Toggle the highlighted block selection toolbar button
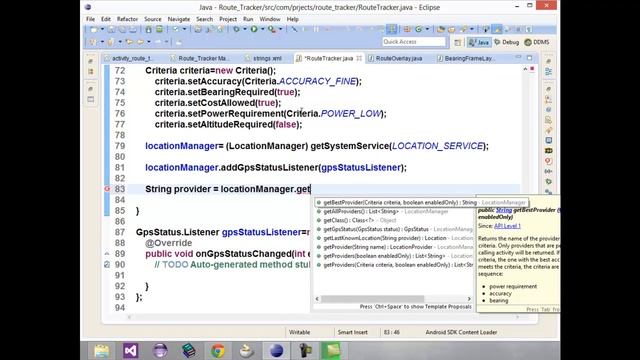640x360 pixels. point(391,29)
